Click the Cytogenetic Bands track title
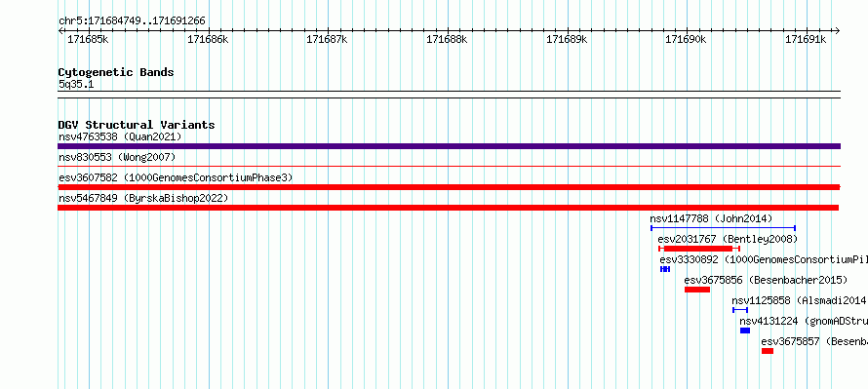This screenshot has width=868, height=389. tap(116, 72)
